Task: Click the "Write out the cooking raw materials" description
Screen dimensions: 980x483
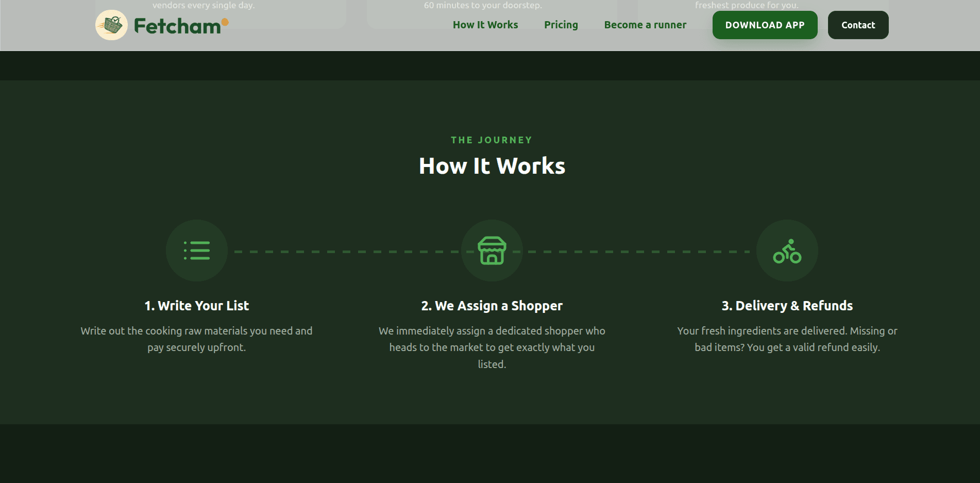Action: point(197,339)
